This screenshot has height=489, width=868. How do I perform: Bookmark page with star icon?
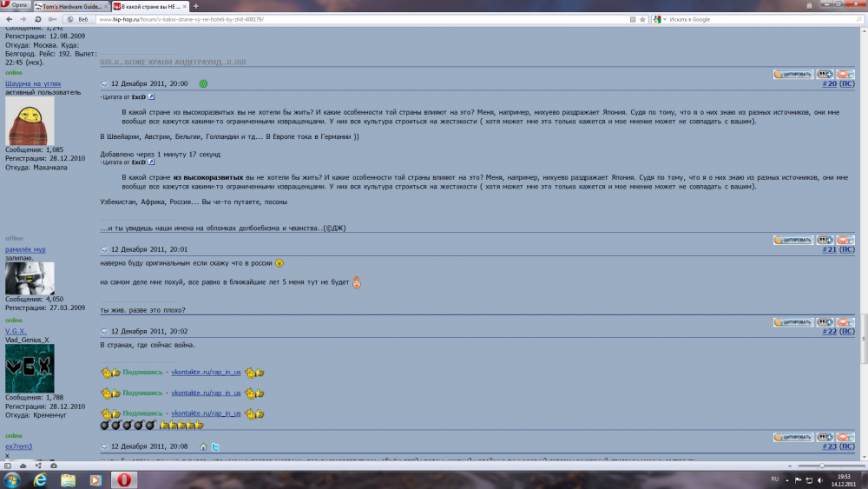pos(642,19)
